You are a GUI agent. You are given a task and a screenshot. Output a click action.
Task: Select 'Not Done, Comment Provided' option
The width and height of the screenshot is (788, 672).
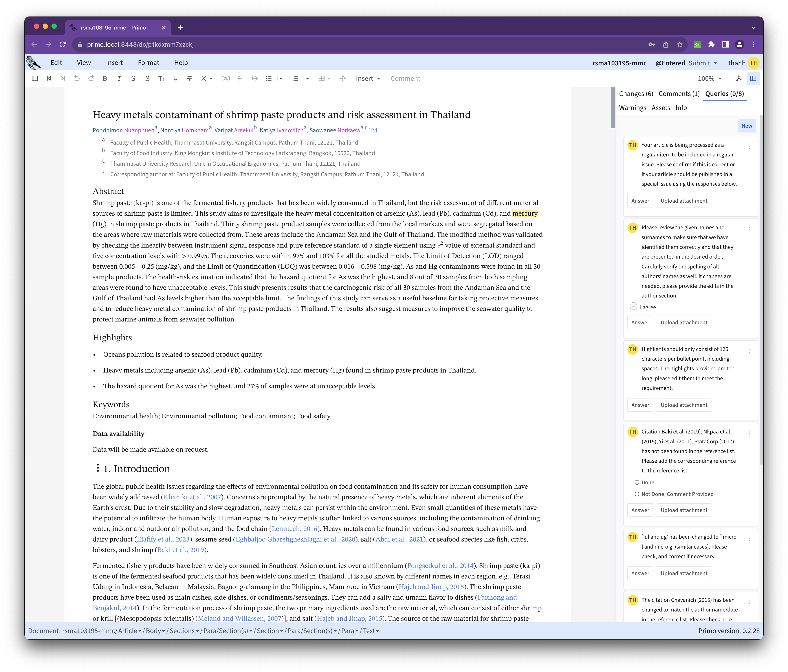coord(637,494)
